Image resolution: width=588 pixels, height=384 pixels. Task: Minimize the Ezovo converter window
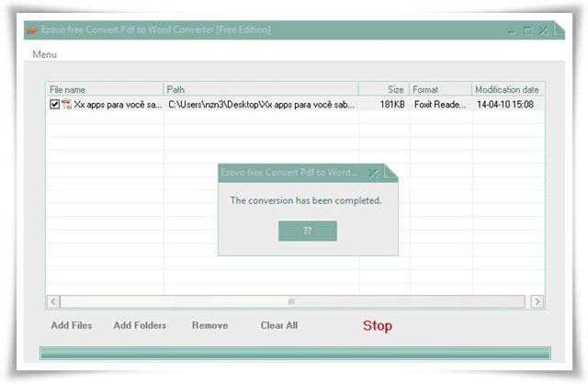pos(512,31)
